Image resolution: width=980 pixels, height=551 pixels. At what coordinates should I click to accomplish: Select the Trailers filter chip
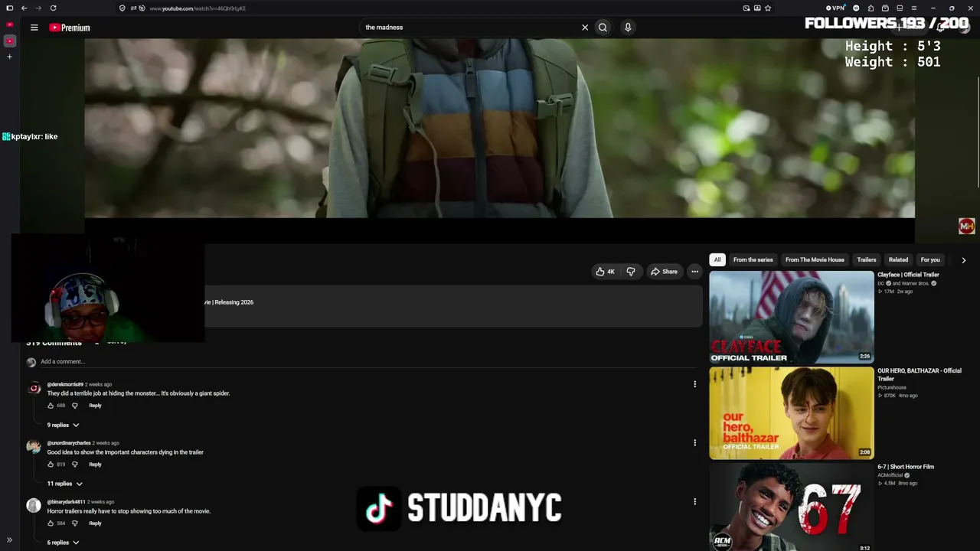867,259
